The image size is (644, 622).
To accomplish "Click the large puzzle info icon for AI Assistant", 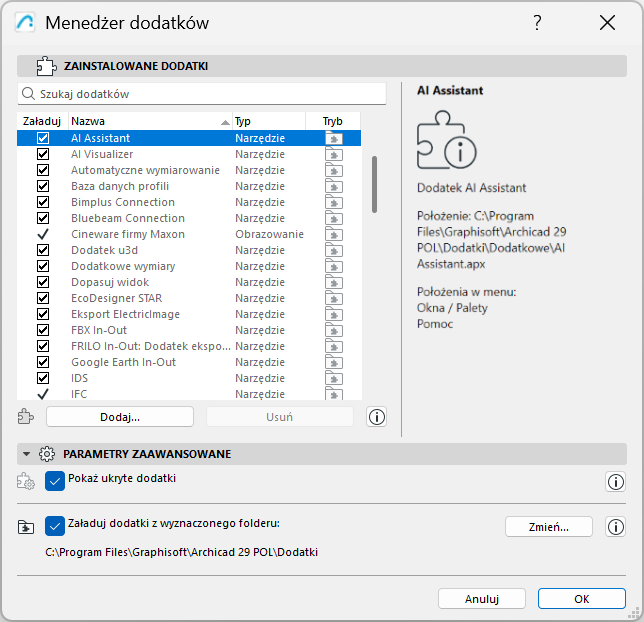I will pyautogui.click(x=446, y=140).
